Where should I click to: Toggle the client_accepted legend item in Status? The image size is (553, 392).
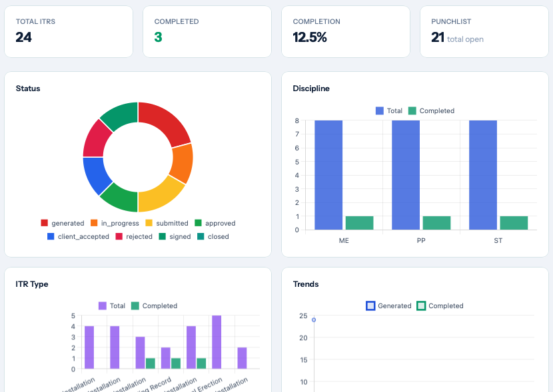coord(78,237)
